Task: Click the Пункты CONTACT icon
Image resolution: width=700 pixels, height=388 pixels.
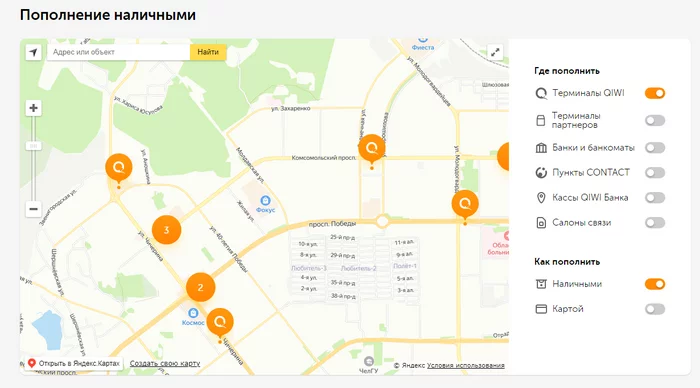Action: pos(541,173)
